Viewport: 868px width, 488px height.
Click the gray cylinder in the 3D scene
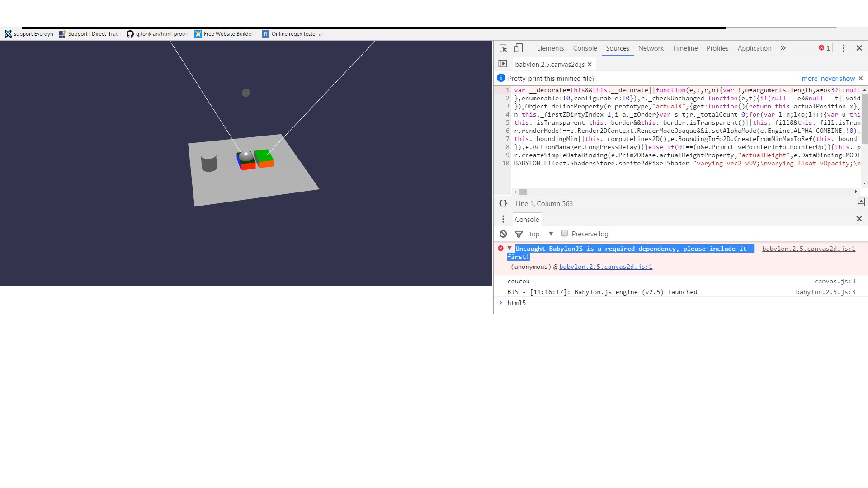pyautogui.click(x=209, y=163)
